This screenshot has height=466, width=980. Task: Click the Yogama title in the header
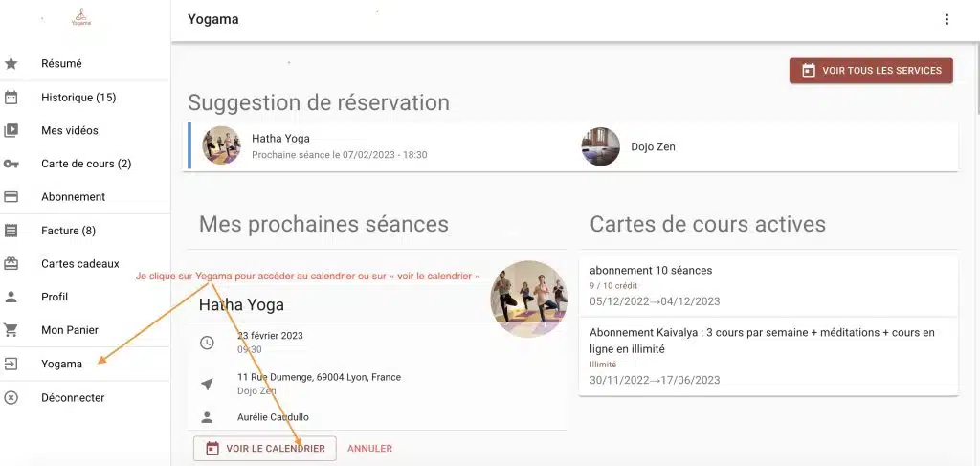[x=213, y=19]
